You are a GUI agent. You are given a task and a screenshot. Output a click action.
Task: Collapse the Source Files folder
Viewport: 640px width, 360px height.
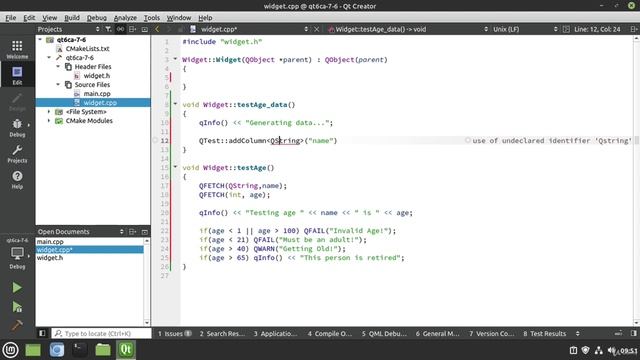coord(58,84)
